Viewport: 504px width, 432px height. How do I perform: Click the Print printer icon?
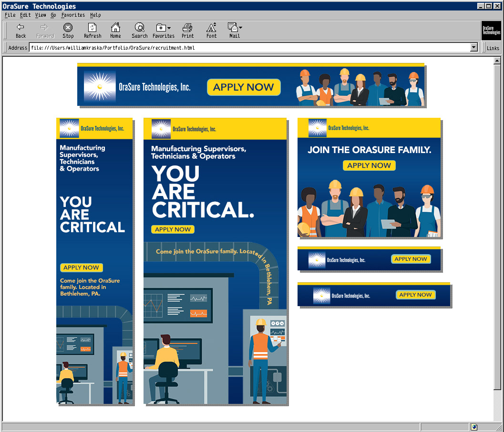[x=187, y=27]
